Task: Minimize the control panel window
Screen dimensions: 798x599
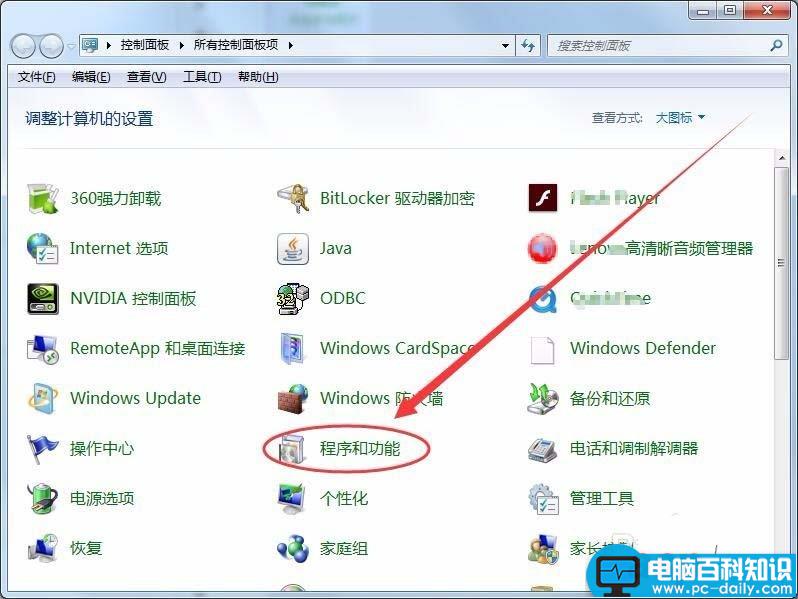Action: click(x=703, y=10)
